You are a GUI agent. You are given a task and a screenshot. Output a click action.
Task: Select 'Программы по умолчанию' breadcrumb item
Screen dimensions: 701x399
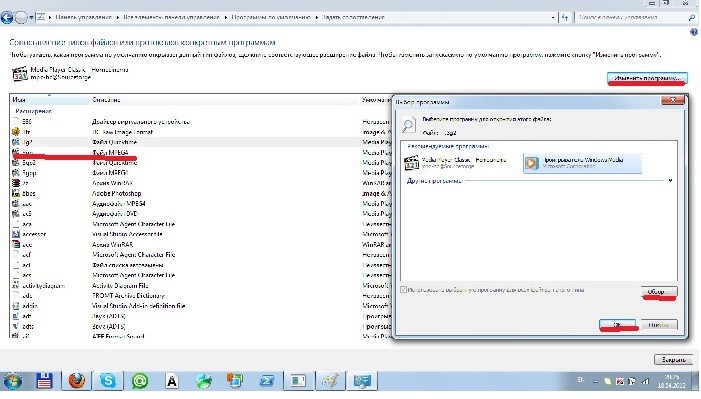click(x=271, y=17)
